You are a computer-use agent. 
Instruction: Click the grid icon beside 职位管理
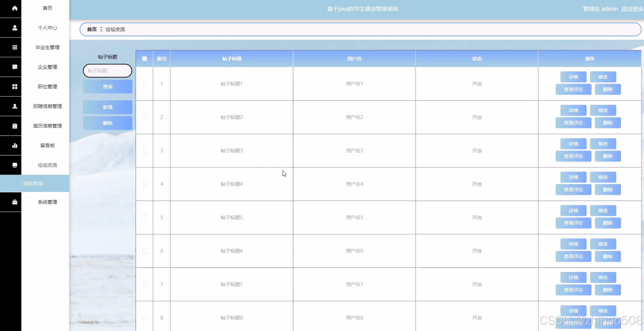(x=15, y=87)
